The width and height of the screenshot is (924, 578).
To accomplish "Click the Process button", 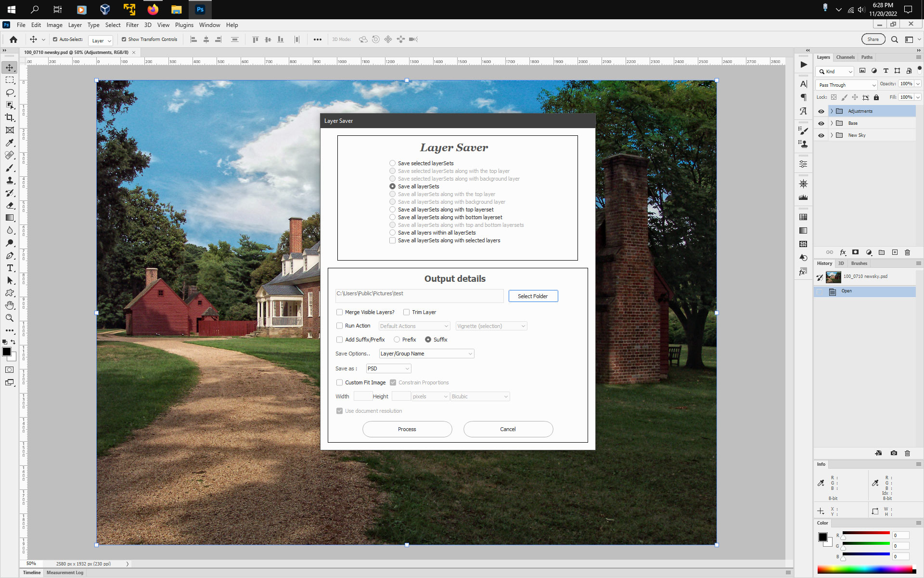I will coord(407,429).
